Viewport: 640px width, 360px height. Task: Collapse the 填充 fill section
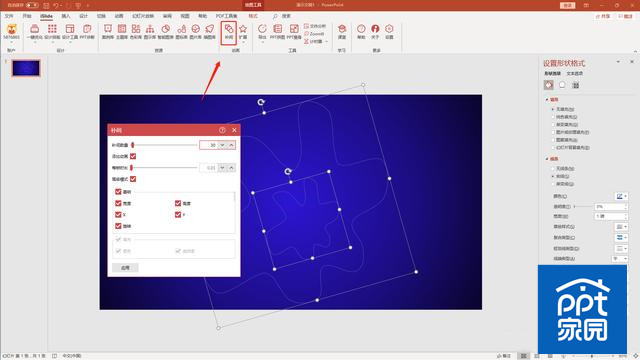547,100
